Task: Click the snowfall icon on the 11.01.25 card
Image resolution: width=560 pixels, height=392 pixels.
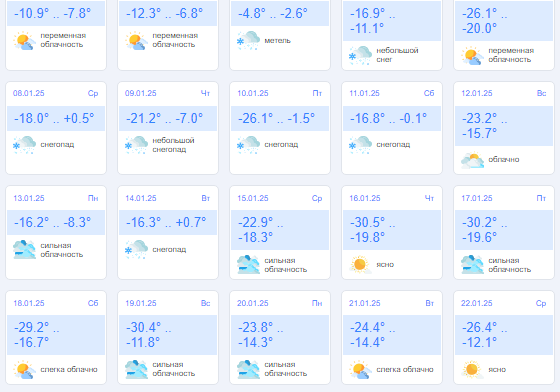Action: 360,145
